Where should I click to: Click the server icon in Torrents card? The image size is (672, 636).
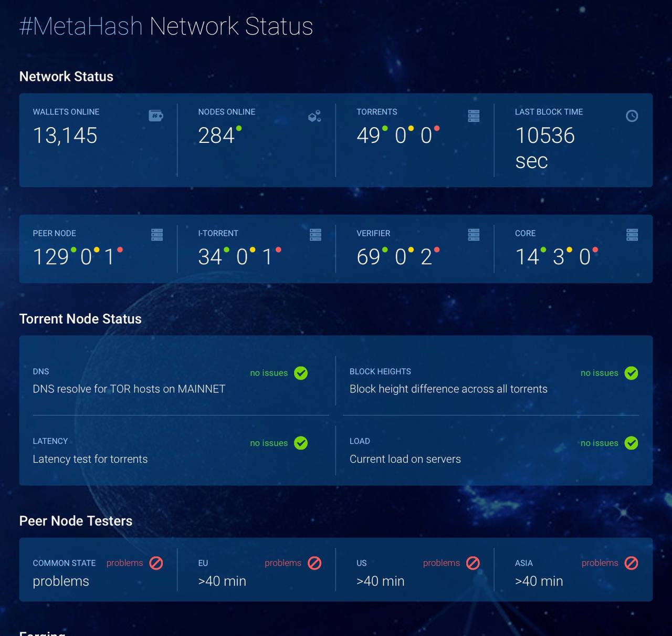474,116
